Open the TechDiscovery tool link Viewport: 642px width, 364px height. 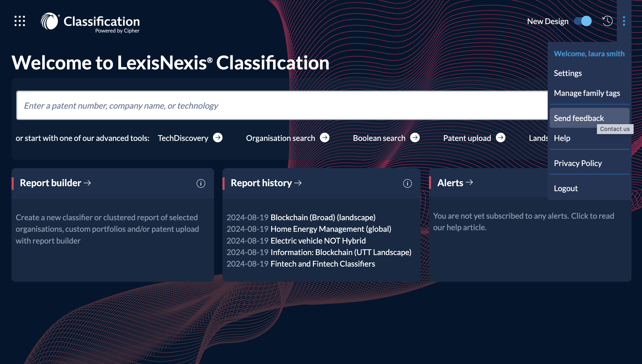coord(183,138)
